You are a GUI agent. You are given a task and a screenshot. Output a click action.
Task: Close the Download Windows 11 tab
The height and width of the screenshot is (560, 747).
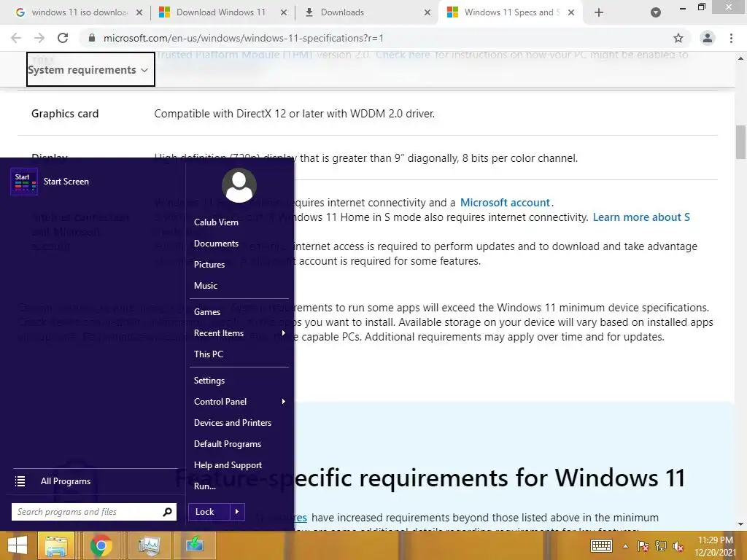pos(284,12)
